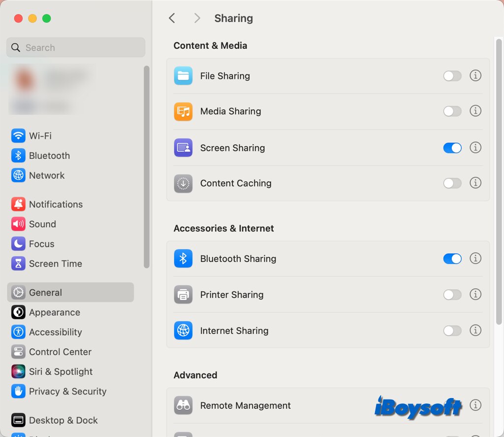
Task: Click the Screen Sharing icon
Action: coord(183,148)
